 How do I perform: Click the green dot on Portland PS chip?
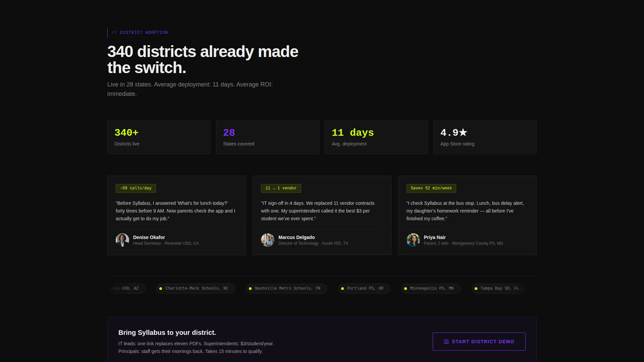click(342, 289)
